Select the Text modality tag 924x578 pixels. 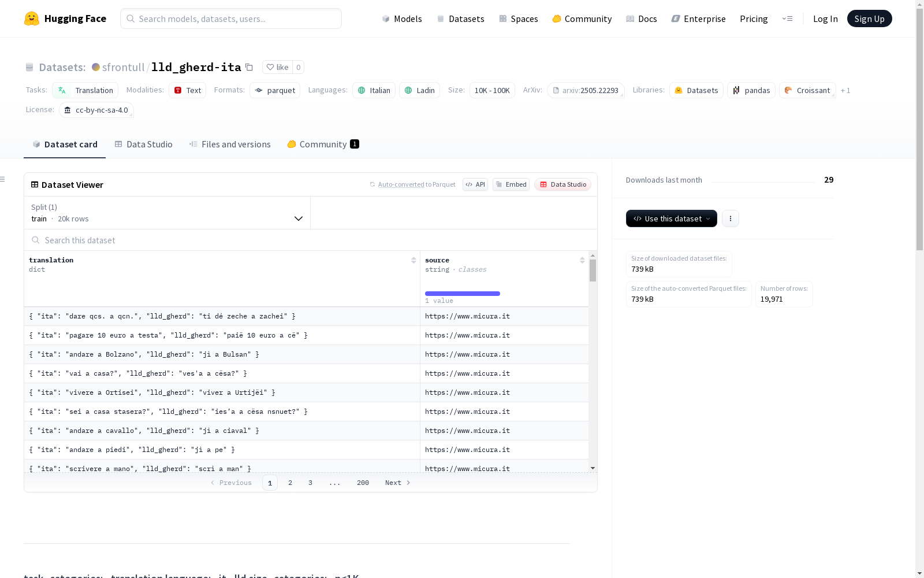coord(188,90)
